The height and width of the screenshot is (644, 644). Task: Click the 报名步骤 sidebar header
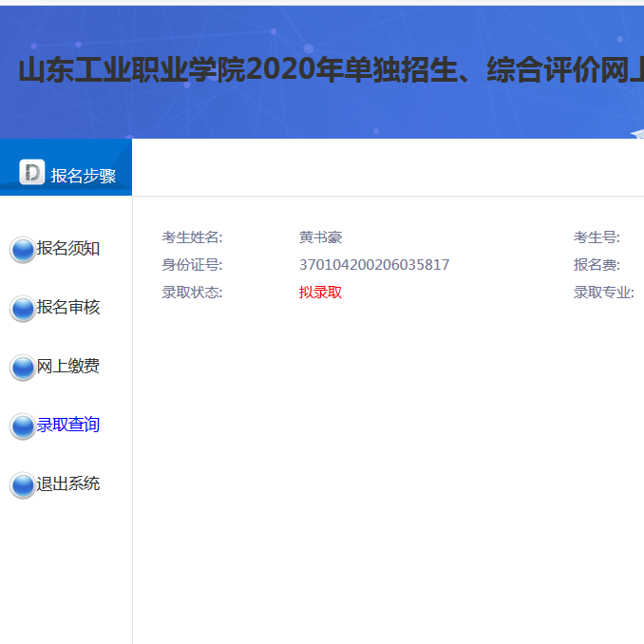click(66, 167)
